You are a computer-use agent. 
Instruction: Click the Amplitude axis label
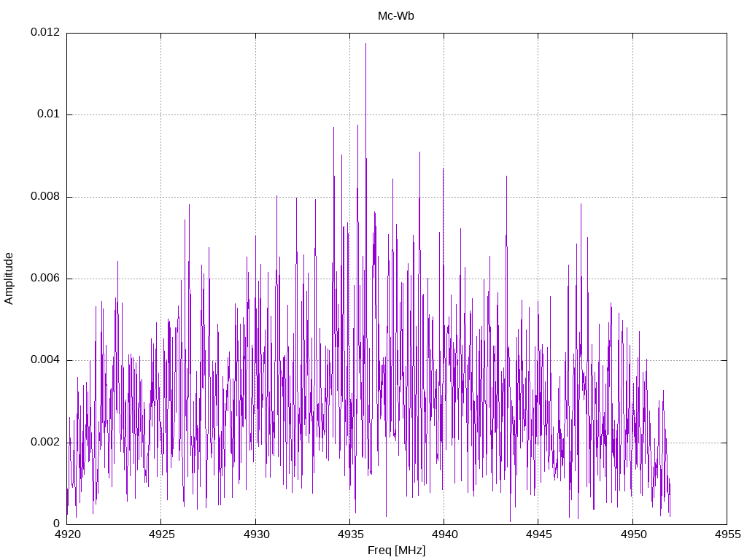click(x=9, y=279)
